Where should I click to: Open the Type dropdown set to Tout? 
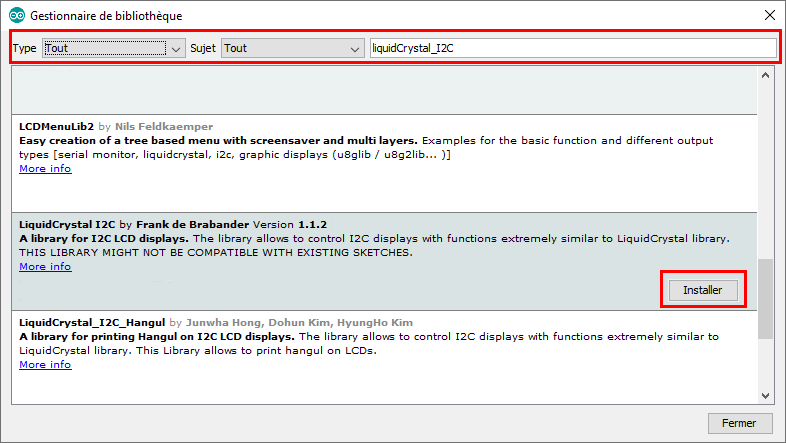114,48
